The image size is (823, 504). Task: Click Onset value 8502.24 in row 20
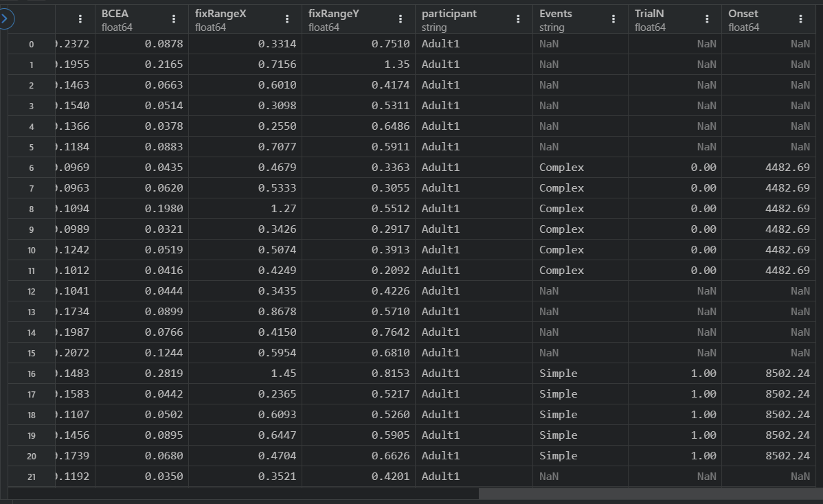click(x=787, y=456)
